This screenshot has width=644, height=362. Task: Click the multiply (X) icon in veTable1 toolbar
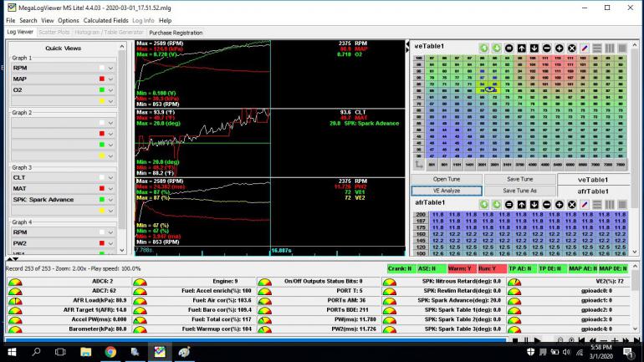tap(571, 48)
